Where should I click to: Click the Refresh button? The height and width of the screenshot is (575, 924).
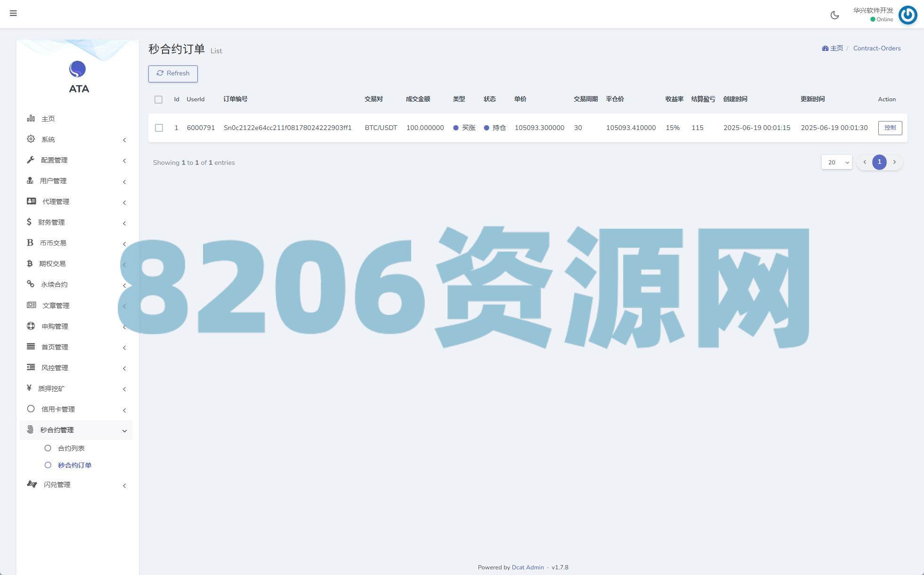click(173, 73)
